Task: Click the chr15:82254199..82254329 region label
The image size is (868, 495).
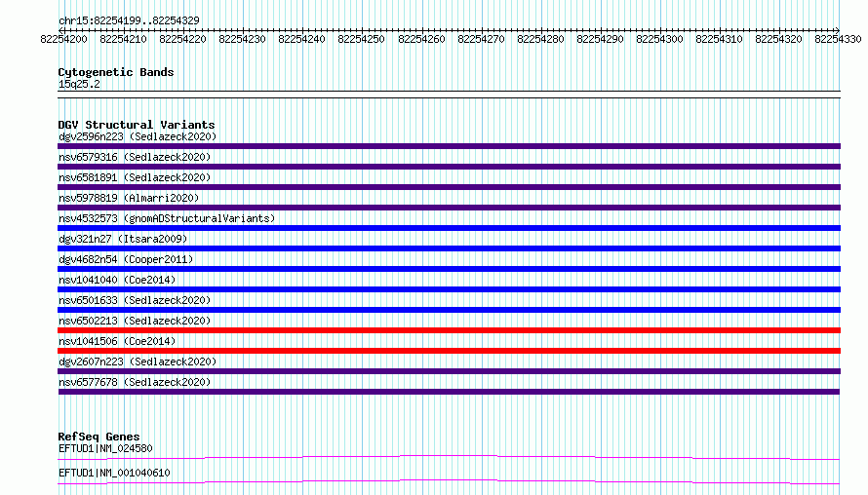Action: (129, 20)
